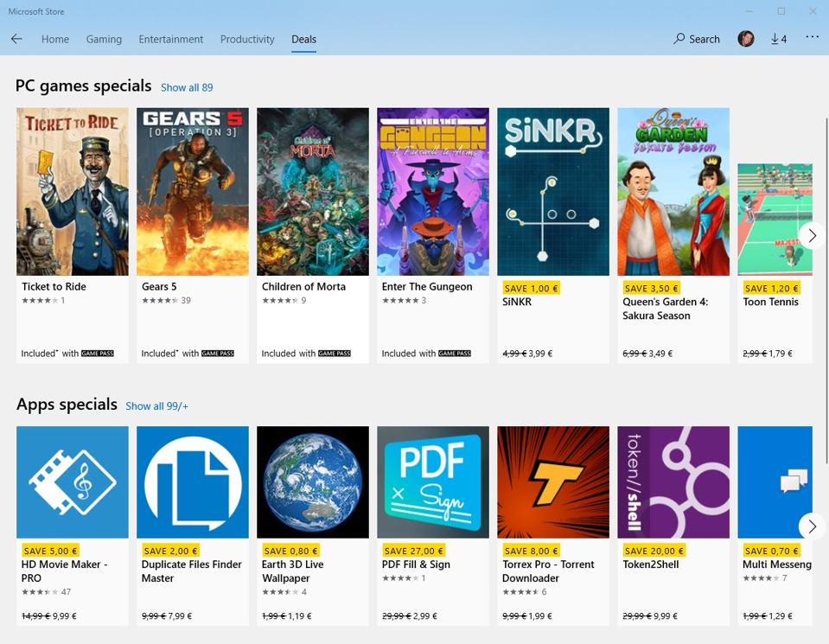The image size is (829, 644).
Task: Switch to the Home tab
Action: [x=55, y=39]
